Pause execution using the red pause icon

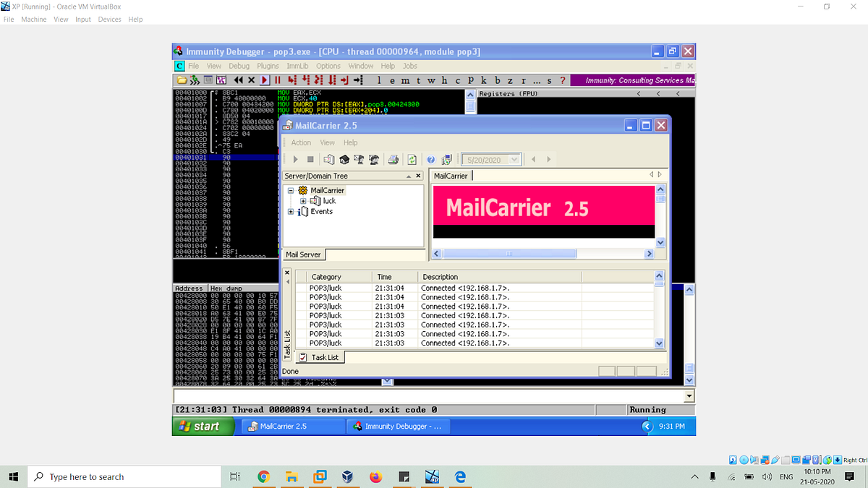coord(278,80)
